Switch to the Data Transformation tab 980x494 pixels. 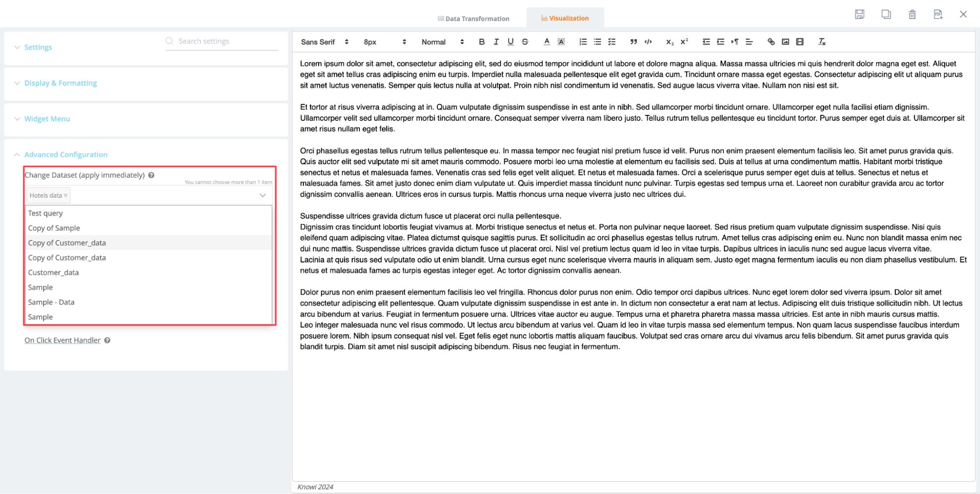point(473,19)
